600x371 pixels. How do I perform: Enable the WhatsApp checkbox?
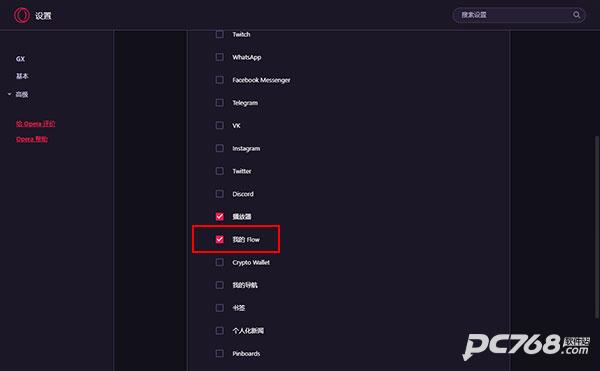tap(220, 57)
